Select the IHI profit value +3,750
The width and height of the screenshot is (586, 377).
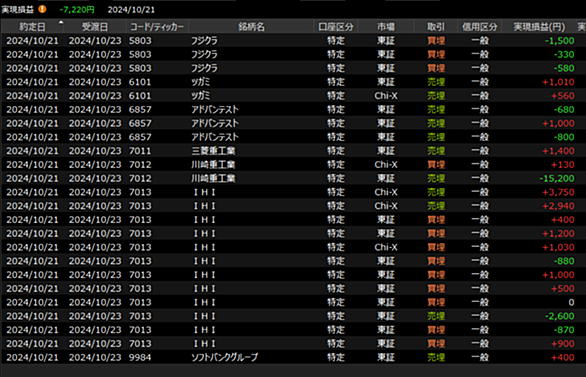tap(558, 192)
